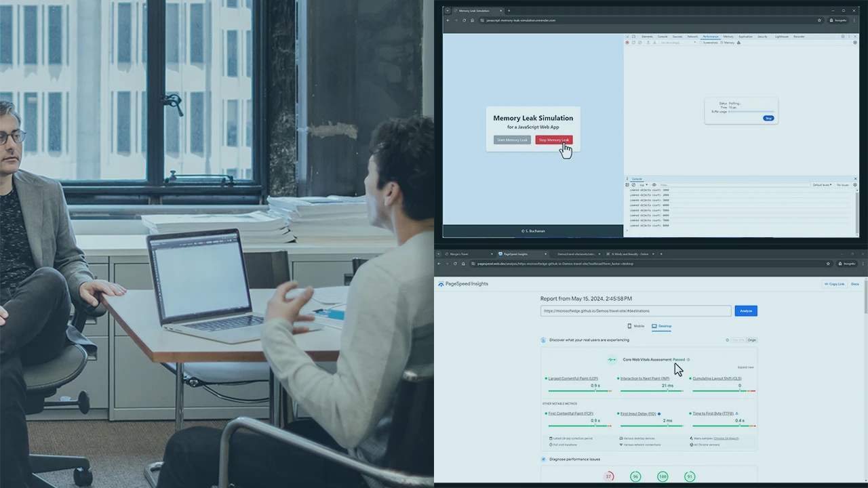Click the DevTools inspect element icon

tap(627, 37)
